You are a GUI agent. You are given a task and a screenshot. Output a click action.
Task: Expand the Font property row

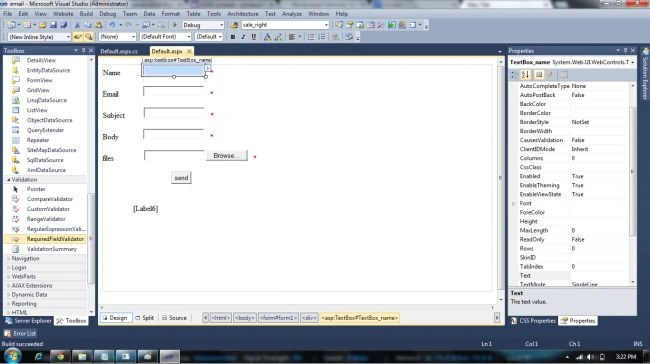pos(514,204)
